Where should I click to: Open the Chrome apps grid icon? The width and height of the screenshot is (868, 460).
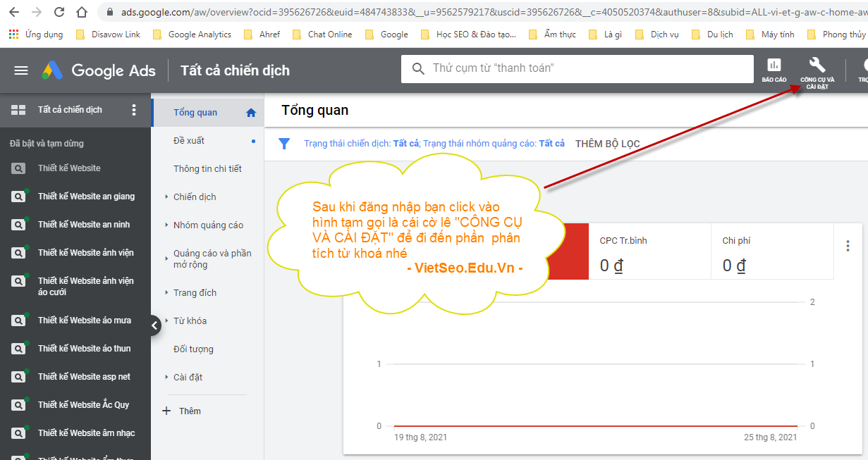(13, 33)
